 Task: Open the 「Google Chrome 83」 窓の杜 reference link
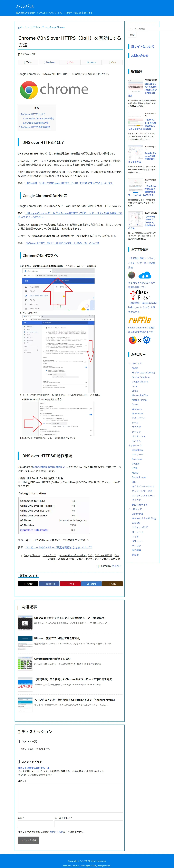point(70,215)
